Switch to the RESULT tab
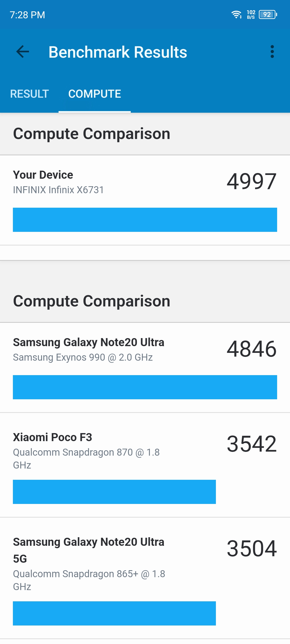Image resolution: width=290 pixels, height=644 pixels. 29,94
